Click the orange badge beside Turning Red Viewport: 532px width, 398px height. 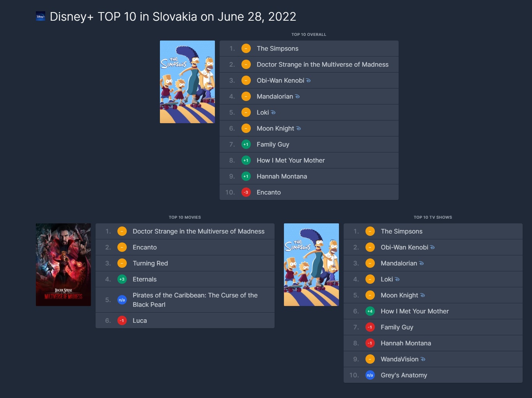[x=122, y=263]
